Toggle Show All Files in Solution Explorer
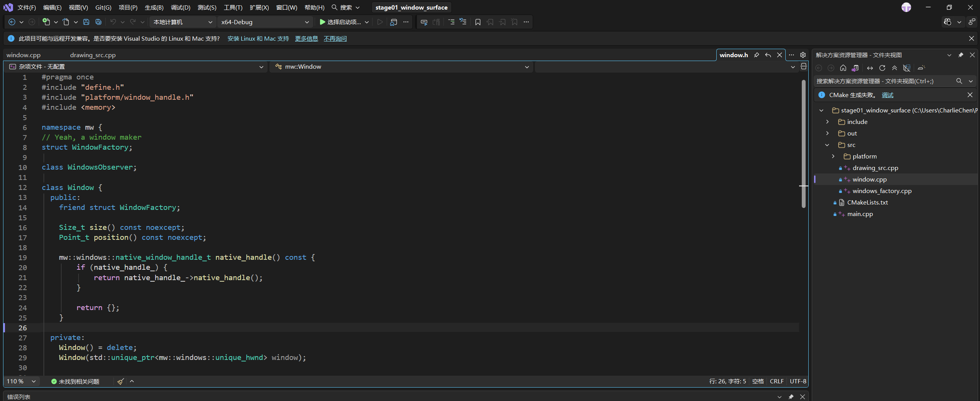 click(x=907, y=68)
